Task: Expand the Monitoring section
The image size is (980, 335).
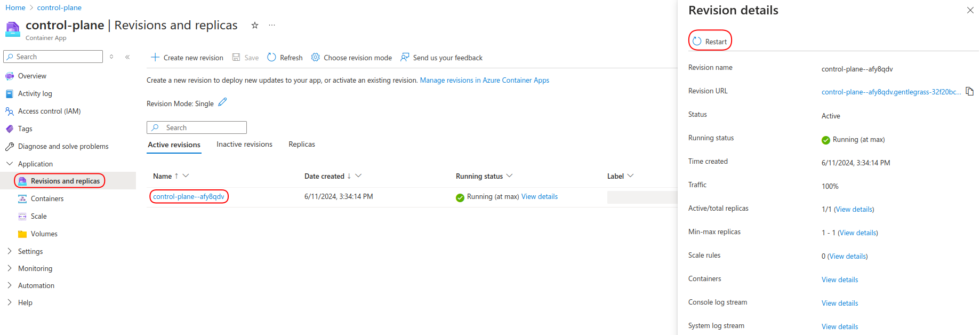Action: click(10, 268)
